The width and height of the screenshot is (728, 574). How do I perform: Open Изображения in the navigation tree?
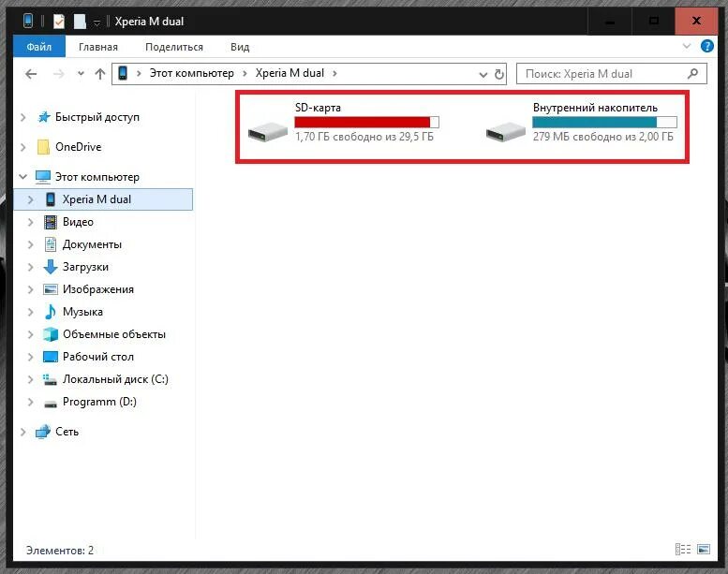(98, 289)
